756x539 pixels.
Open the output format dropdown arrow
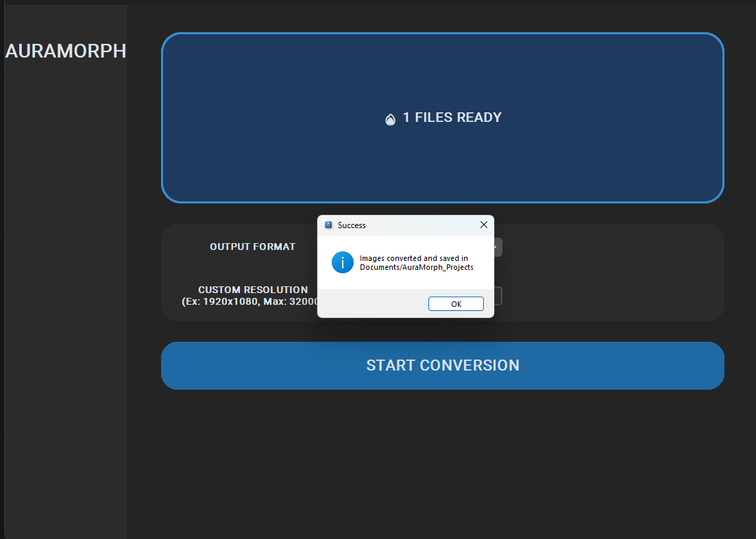coord(497,247)
